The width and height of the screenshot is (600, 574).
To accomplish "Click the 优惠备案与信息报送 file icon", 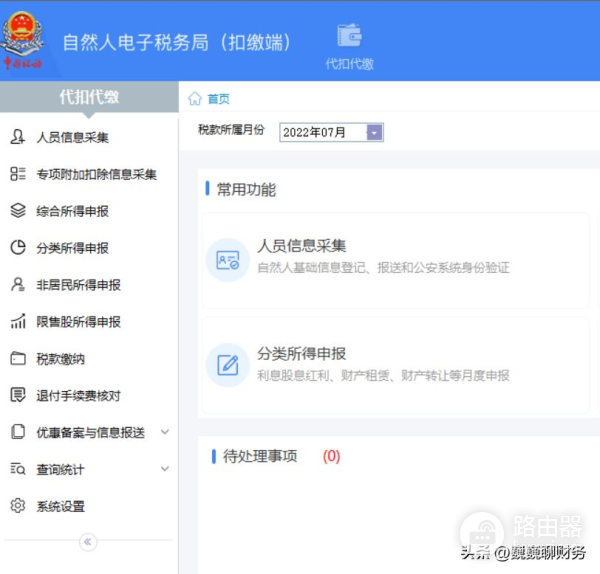I will click(x=18, y=432).
